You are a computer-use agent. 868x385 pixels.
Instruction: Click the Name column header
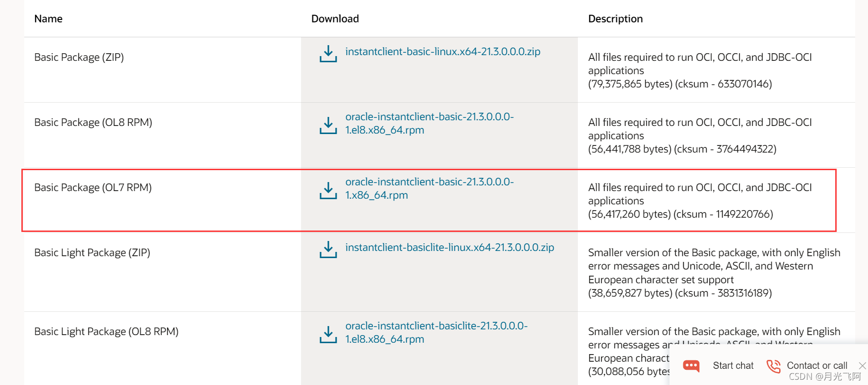(48, 19)
